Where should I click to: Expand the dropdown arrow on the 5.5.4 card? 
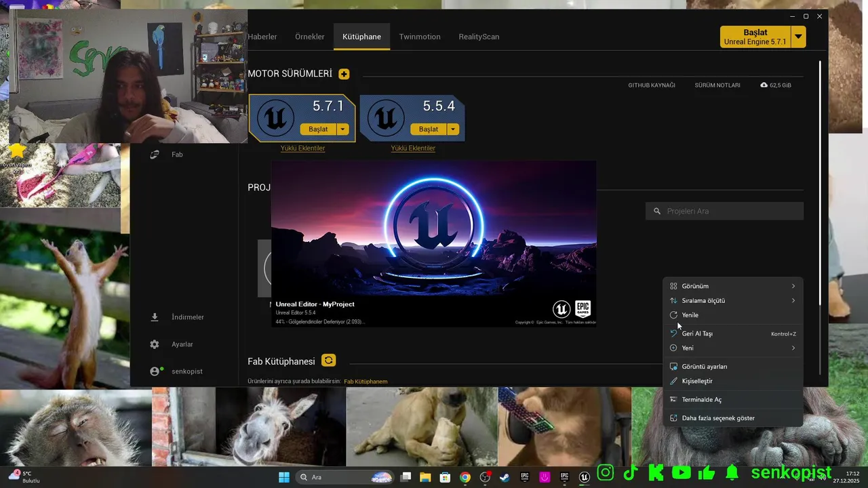(454, 129)
